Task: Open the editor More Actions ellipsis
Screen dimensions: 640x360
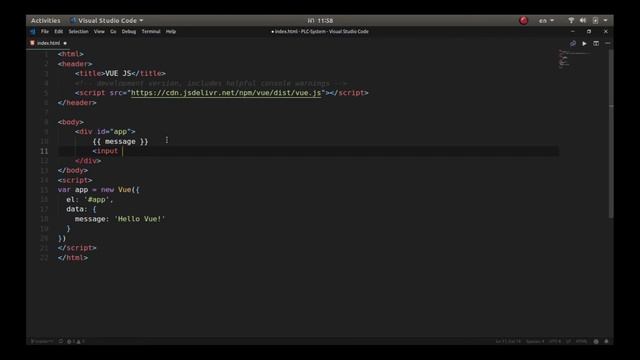Action: click(x=607, y=43)
